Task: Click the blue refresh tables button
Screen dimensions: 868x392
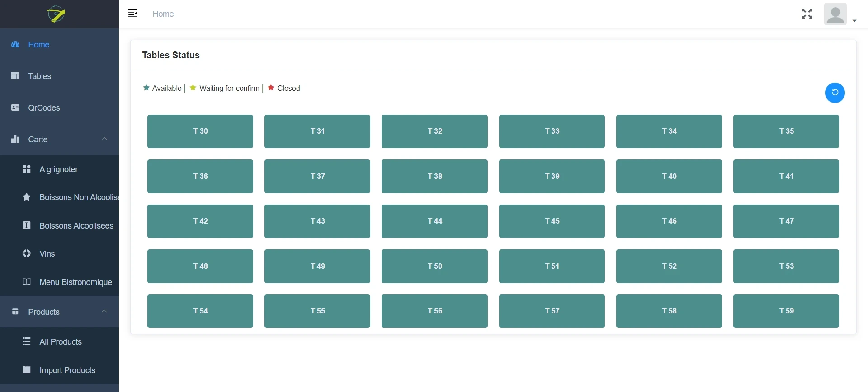Action: tap(835, 93)
